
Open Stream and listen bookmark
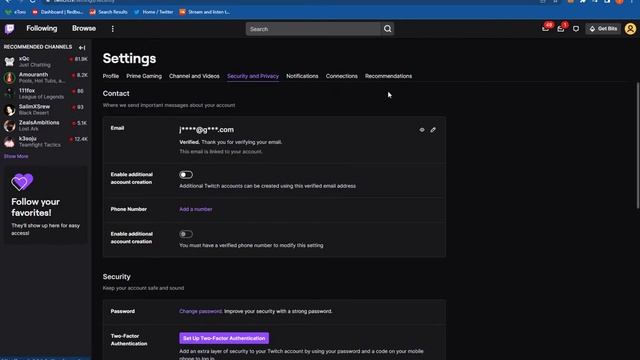(x=204, y=12)
